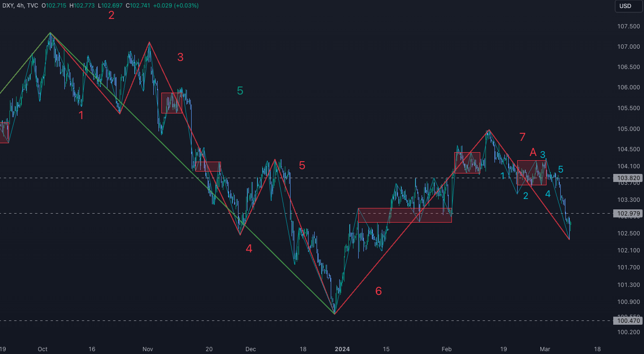Select the green wave label 5
This screenshot has width=644, height=354.
pos(240,91)
